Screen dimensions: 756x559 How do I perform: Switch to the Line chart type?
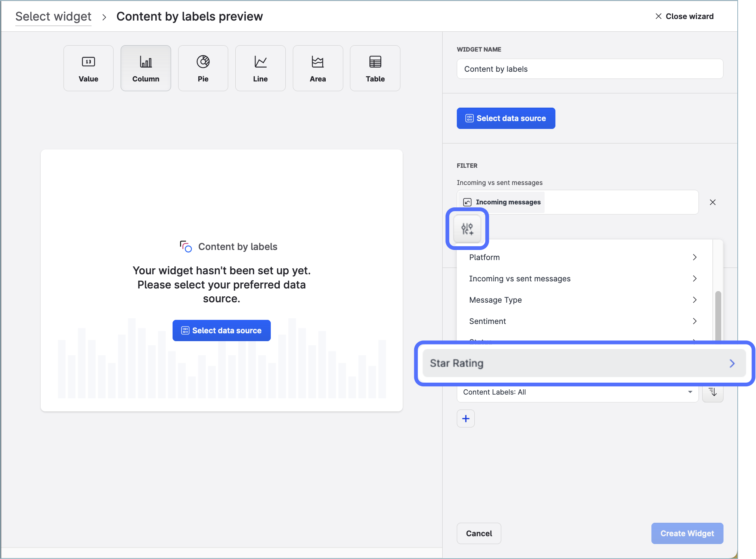[260, 68]
